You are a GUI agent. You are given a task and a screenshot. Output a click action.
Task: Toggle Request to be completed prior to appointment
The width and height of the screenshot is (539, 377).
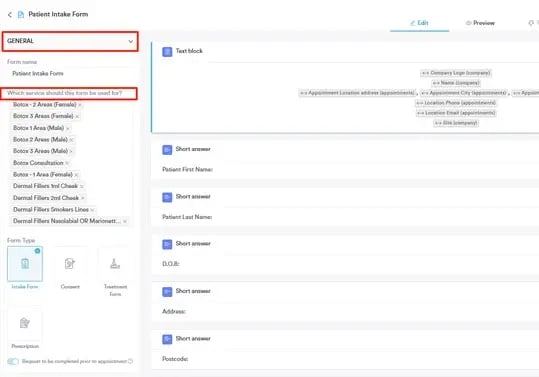tap(13, 361)
